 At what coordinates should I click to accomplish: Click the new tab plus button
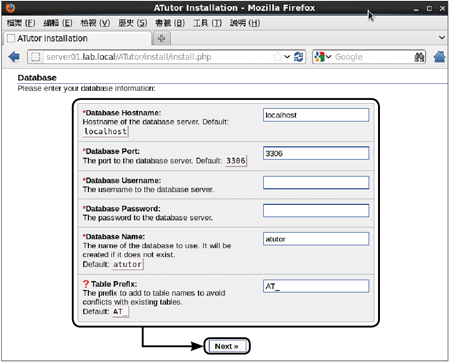pos(162,38)
